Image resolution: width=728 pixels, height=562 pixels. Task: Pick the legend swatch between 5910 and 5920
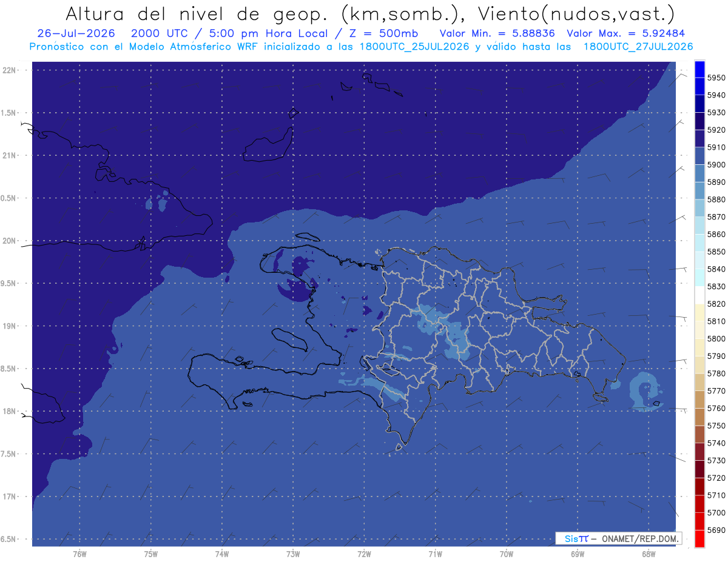click(699, 138)
